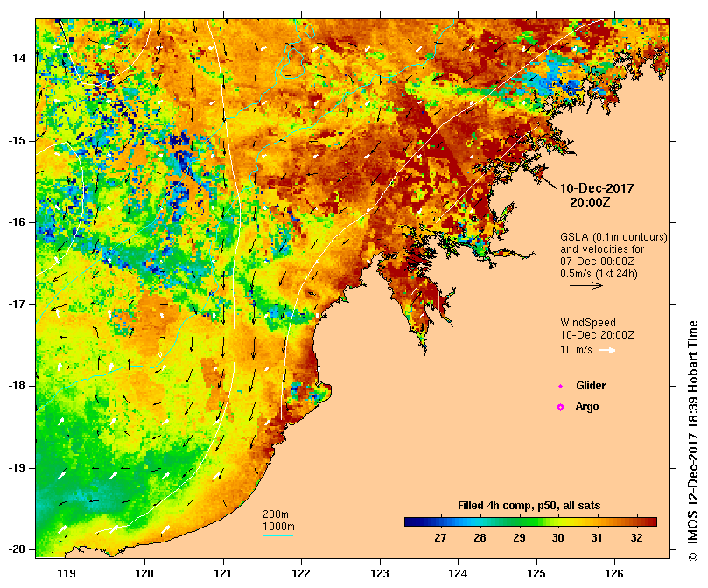This screenshot has height=588, width=708.
Task: Click the latitude label -15
Action: tap(17, 141)
